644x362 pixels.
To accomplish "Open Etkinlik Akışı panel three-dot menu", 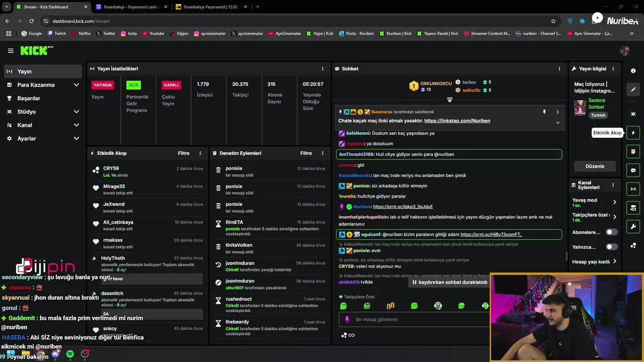I will 200,153.
